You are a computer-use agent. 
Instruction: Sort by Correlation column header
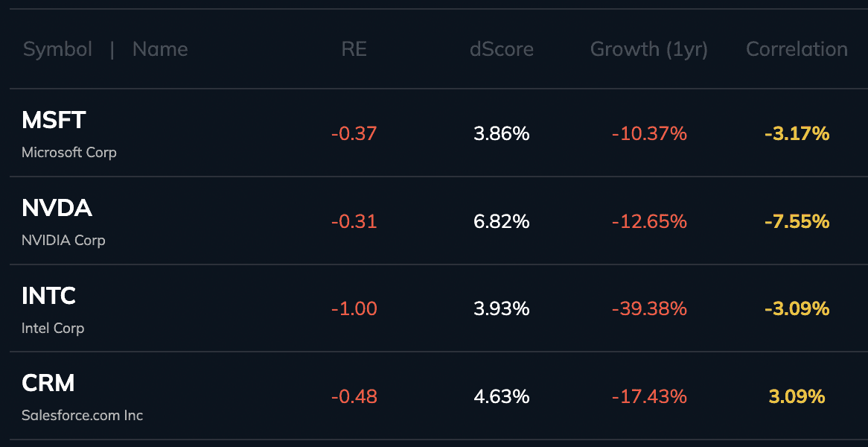tap(797, 50)
